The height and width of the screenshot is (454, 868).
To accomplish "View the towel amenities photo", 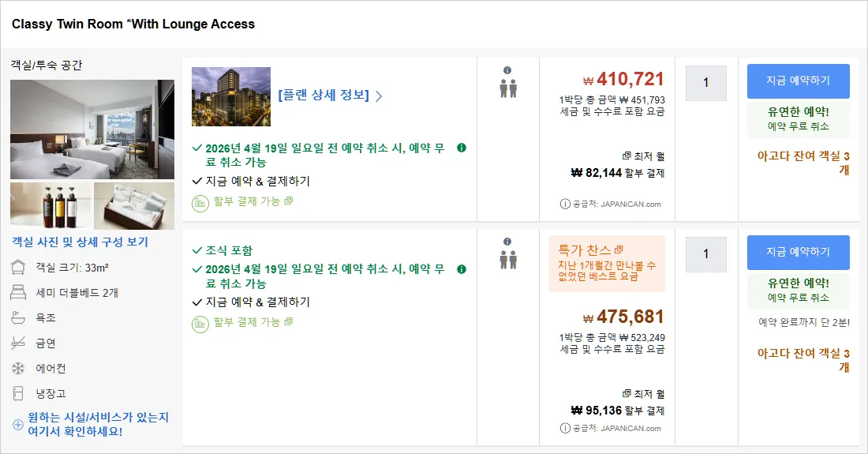I will point(134,205).
